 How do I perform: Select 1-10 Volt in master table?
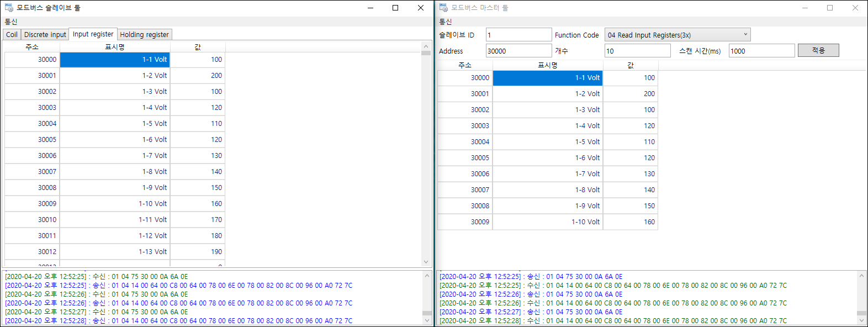point(548,222)
